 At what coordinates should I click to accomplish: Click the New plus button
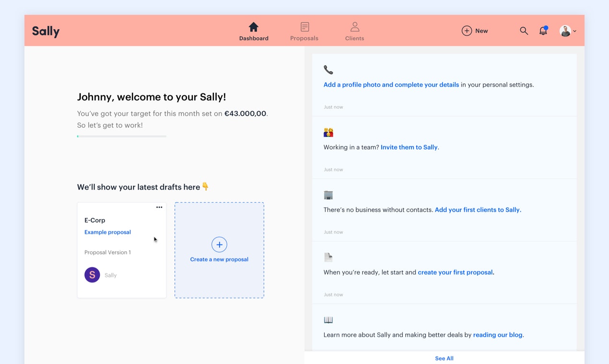pos(475,31)
